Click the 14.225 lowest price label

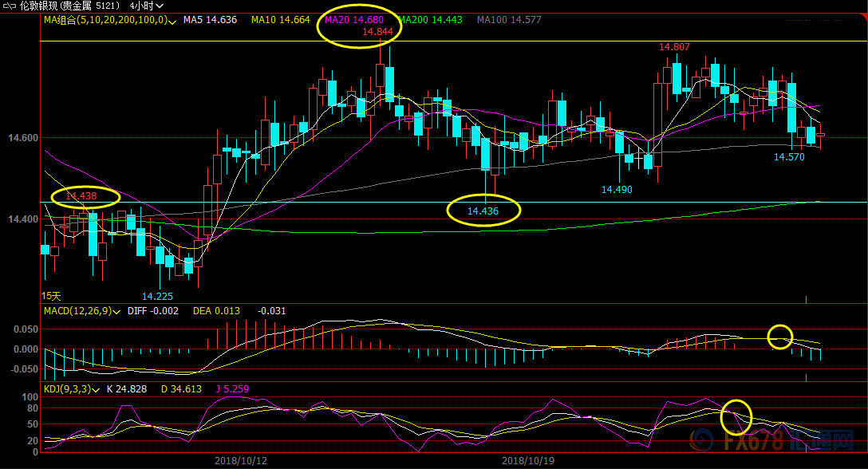(157, 297)
